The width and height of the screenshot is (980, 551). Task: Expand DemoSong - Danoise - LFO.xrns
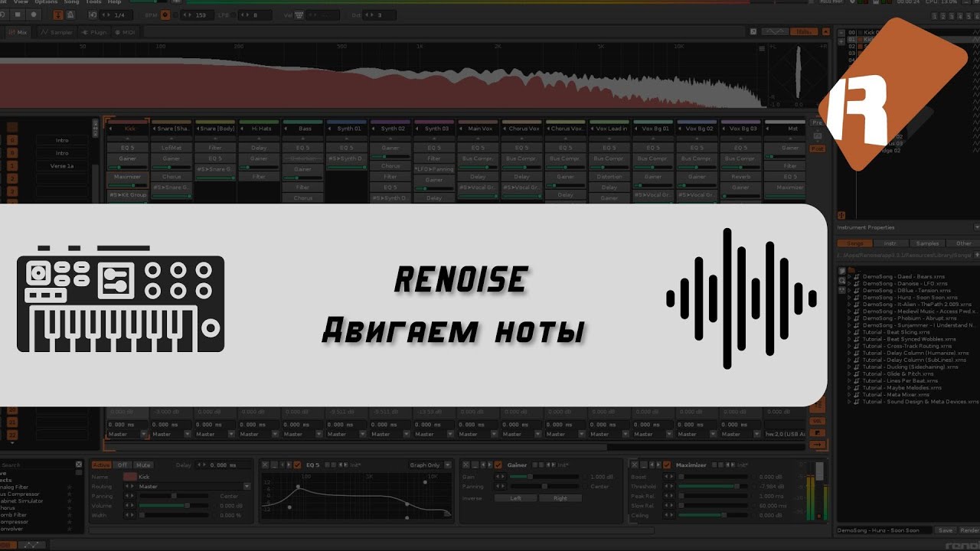849,283
